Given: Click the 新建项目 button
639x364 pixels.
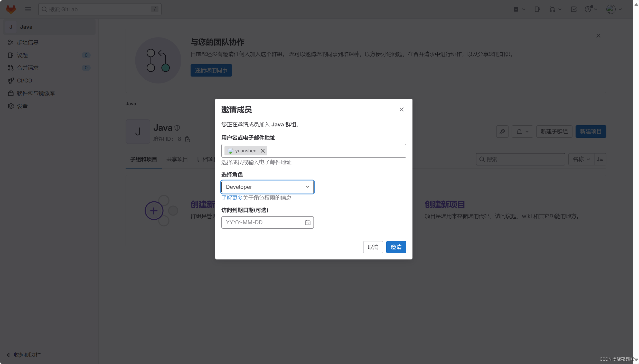Looking at the screenshot, I should click(591, 132).
